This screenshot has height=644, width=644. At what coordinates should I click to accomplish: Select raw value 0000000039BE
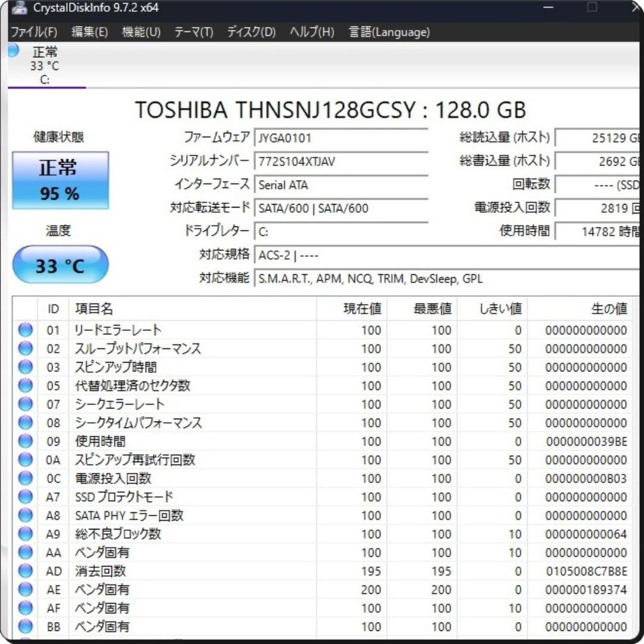point(587,441)
